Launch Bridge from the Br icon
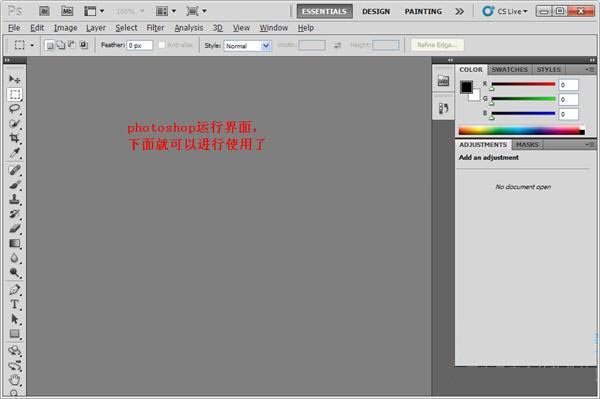 (x=44, y=11)
